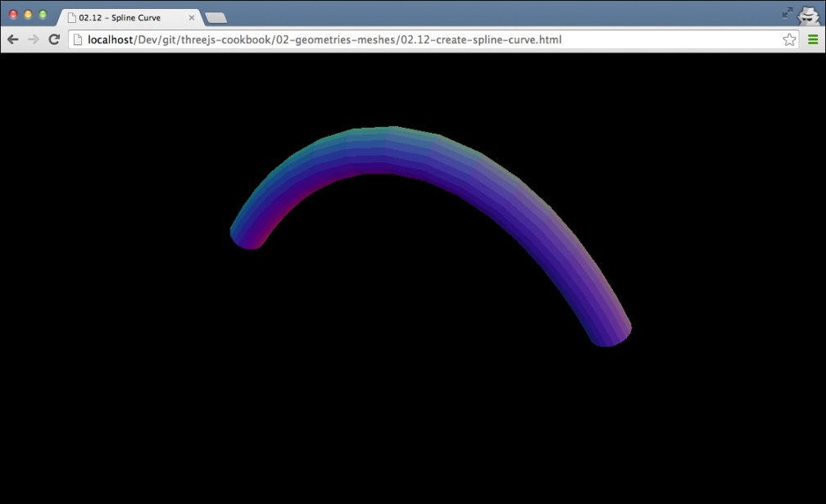The width and height of the screenshot is (826, 504).
Task: Click the rounded right end of the tube
Action: click(611, 334)
